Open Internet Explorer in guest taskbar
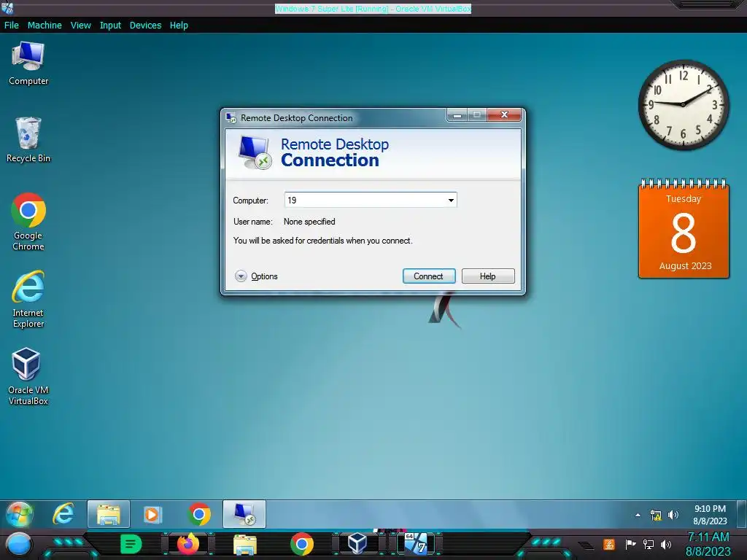This screenshot has width=747, height=560. [x=63, y=514]
